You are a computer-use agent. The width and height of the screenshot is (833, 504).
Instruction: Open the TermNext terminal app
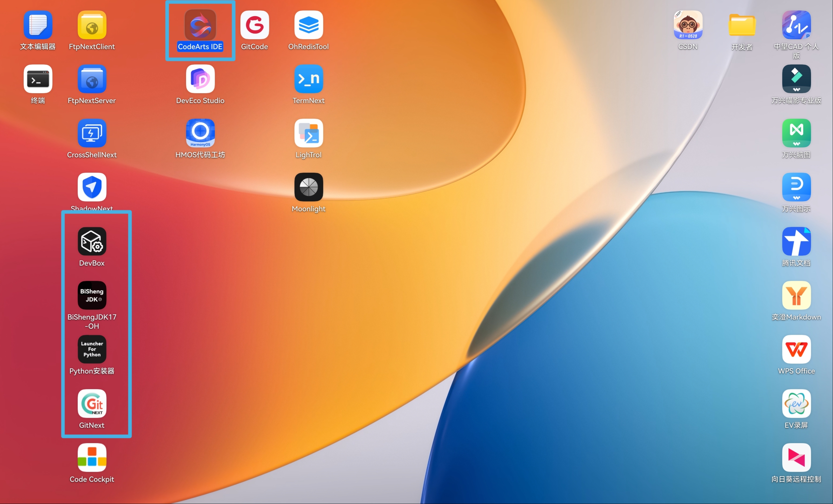308,79
